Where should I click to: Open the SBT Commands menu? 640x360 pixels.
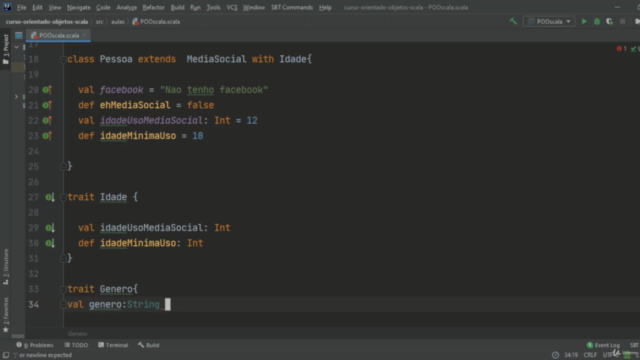tap(292, 7)
